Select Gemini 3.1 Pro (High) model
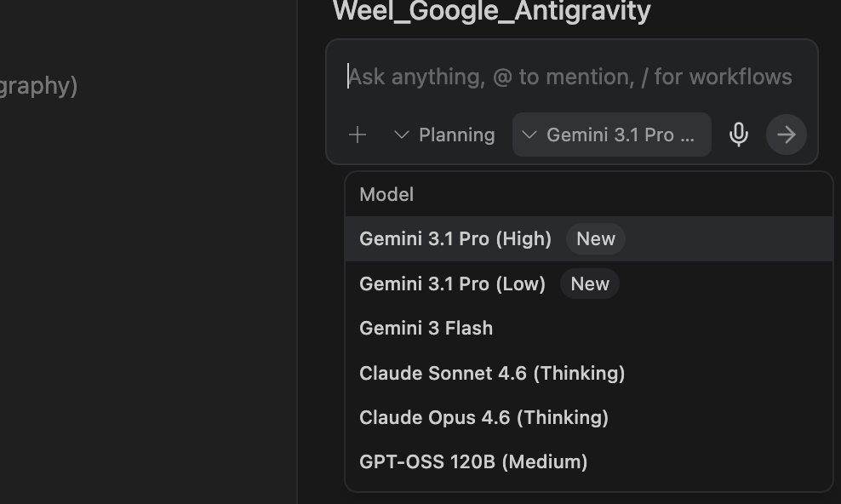The height and width of the screenshot is (504, 841). [x=455, y=238]
